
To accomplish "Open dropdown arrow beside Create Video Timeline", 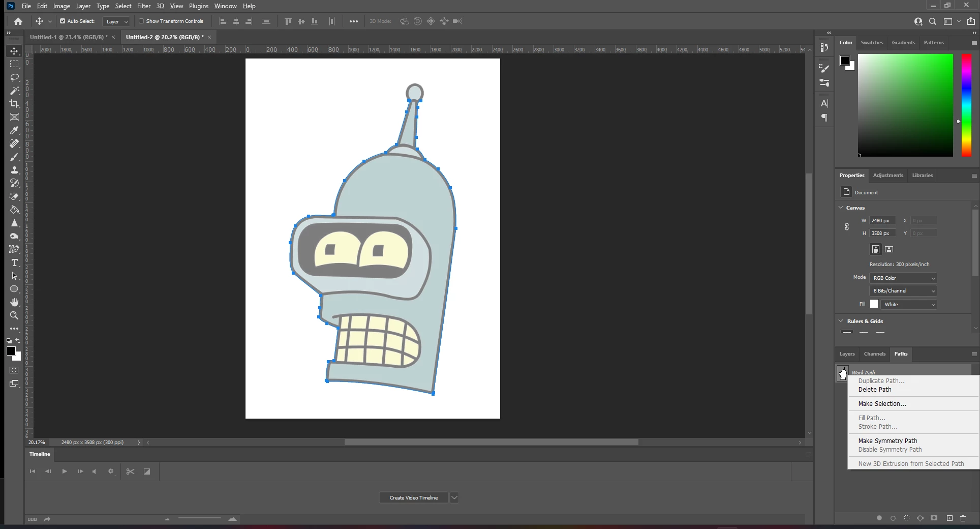I will coord(454,497).
